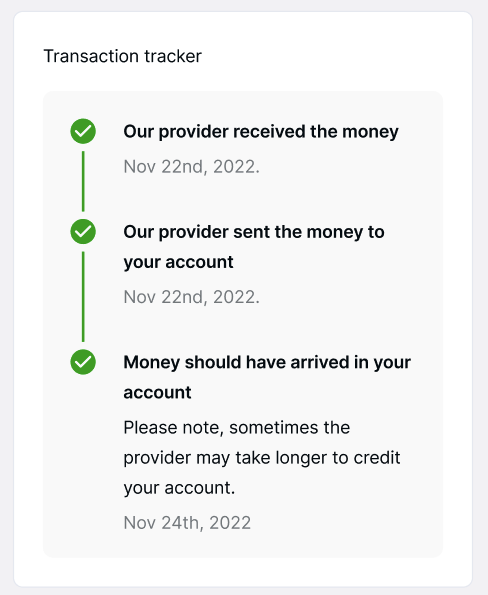
Task: Click the first 'Nov 22nd, 2022.' date
Action: 192,167
